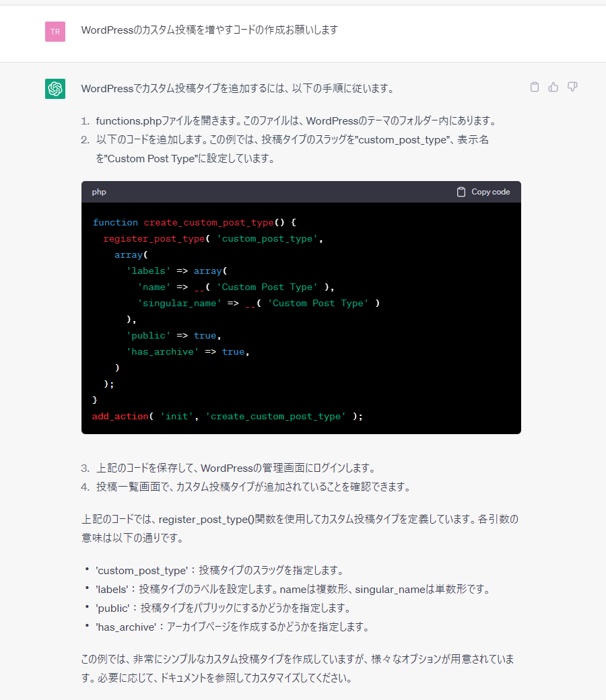Image resolution: width=606 pixels, height=700 pixels.
Task: Click the Copy code button
Action: (483, 192)
